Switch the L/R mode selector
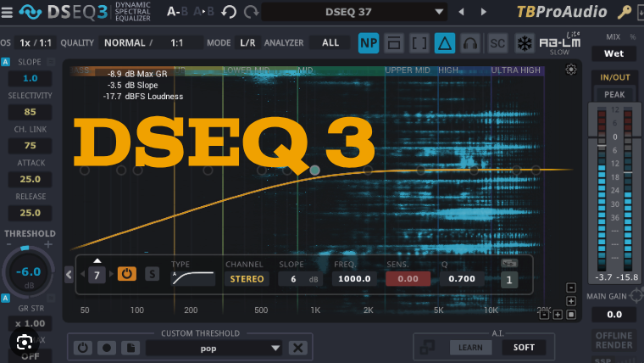 click(247, 42)
